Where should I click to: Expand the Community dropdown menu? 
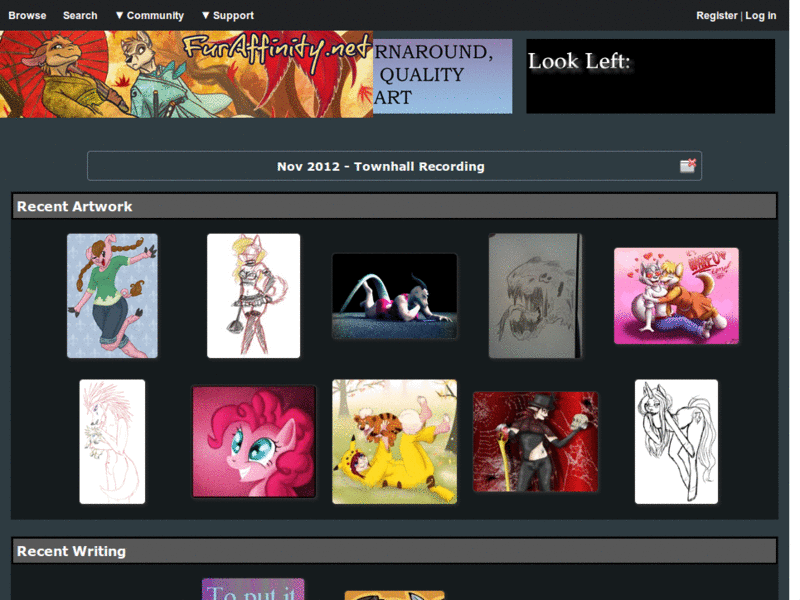tap(149, 15)
